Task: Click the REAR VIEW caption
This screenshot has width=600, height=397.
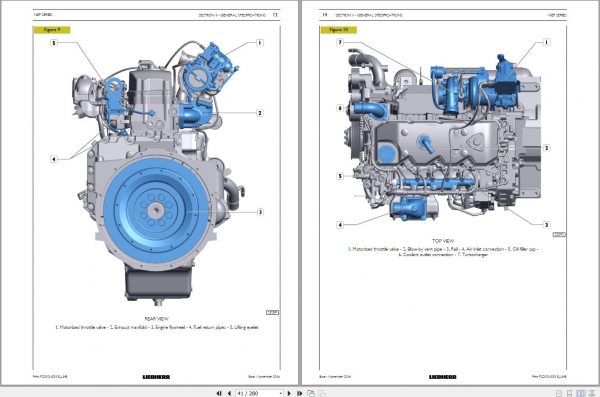Action: [x=157, y=319]
